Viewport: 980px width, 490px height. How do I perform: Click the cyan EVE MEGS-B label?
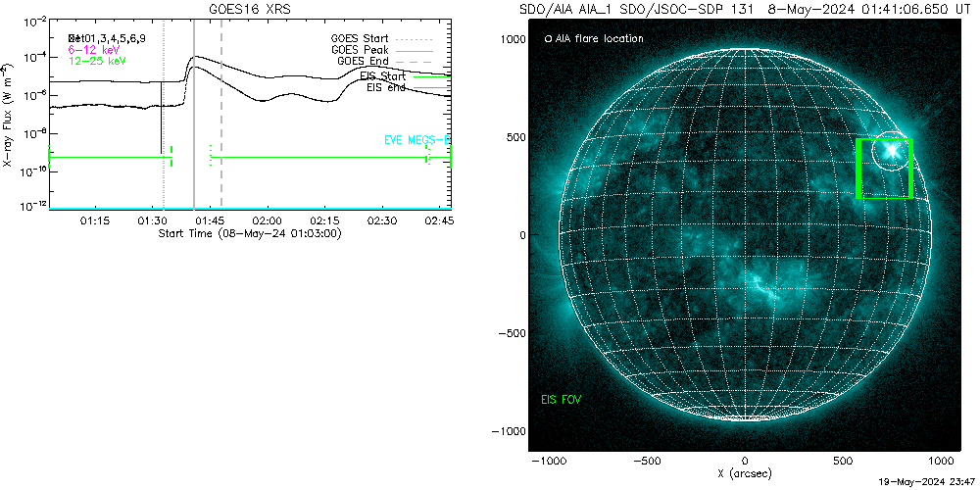[x=416, y=140]
